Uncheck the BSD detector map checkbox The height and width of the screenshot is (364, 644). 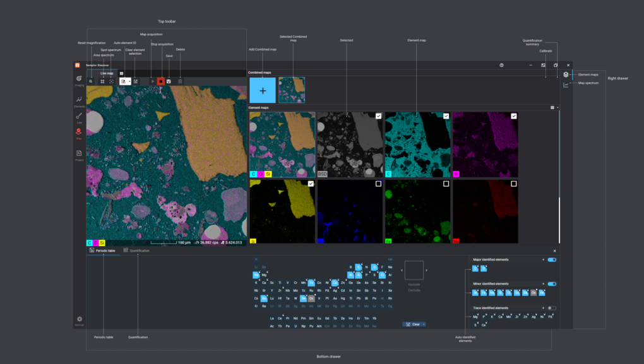[x=378, y=116]
